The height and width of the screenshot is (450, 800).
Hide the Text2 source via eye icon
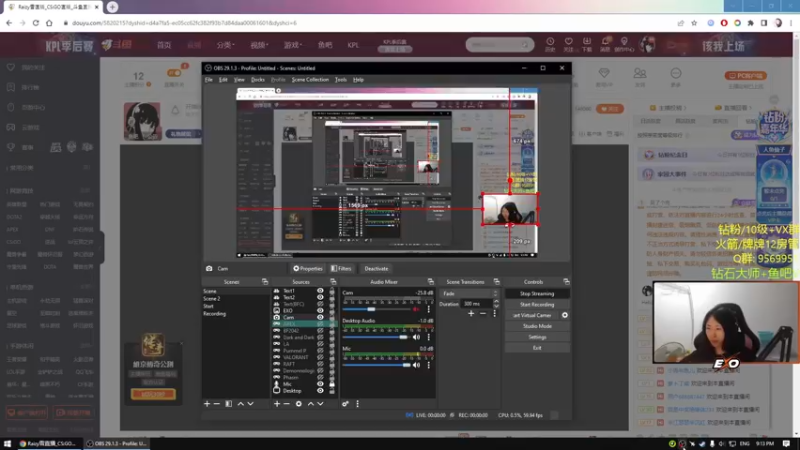320,297
